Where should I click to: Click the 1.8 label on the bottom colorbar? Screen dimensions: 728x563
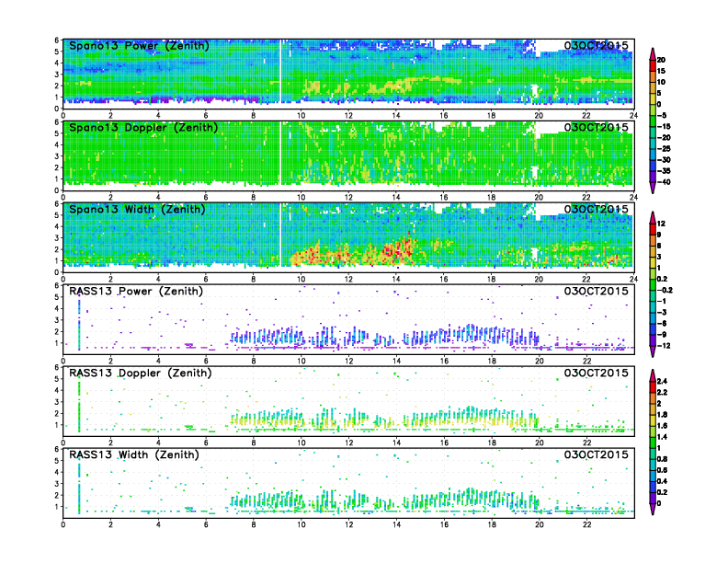click(x=662, y=414)
